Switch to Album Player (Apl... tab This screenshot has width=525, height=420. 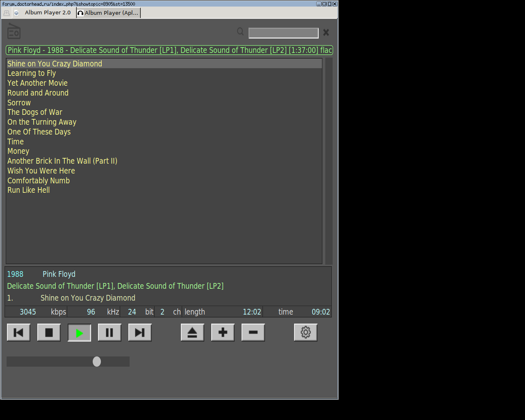click(109, 13)
